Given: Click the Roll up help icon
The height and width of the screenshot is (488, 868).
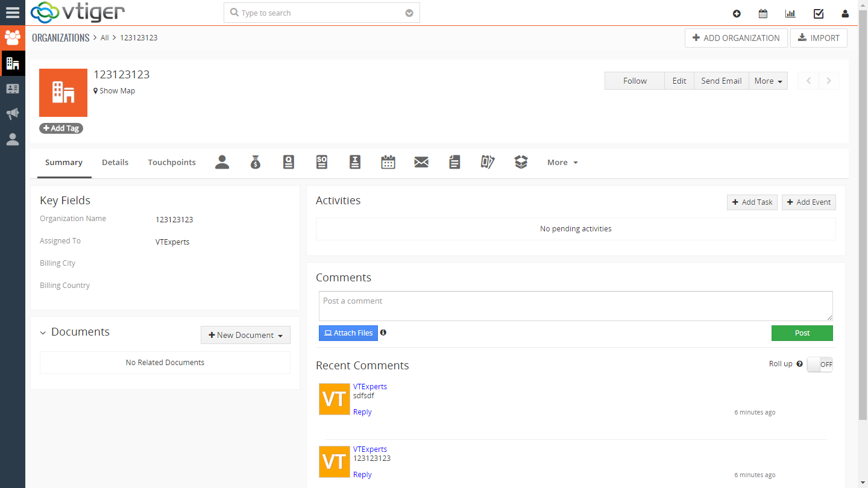Looking at the screenshot, I should tap(800, 364).
